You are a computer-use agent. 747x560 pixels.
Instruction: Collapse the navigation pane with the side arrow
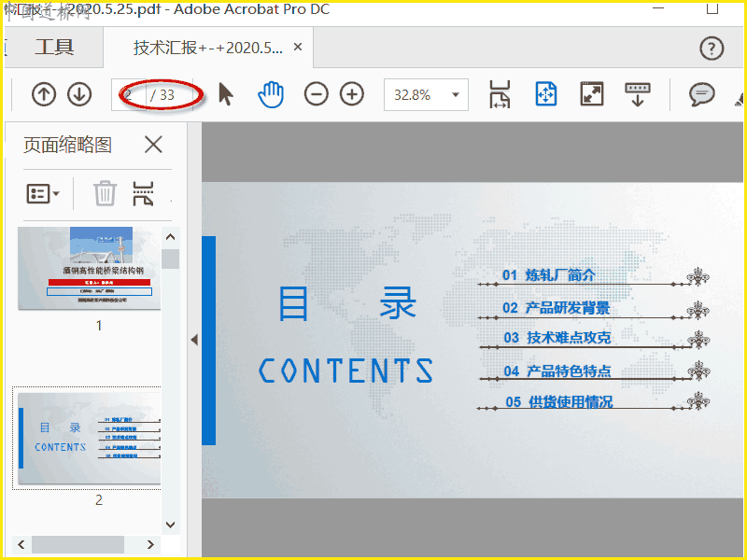point(194,340)
